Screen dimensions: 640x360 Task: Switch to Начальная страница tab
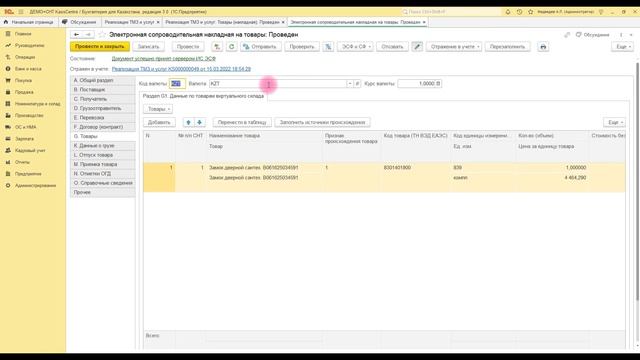pos(29,22)
